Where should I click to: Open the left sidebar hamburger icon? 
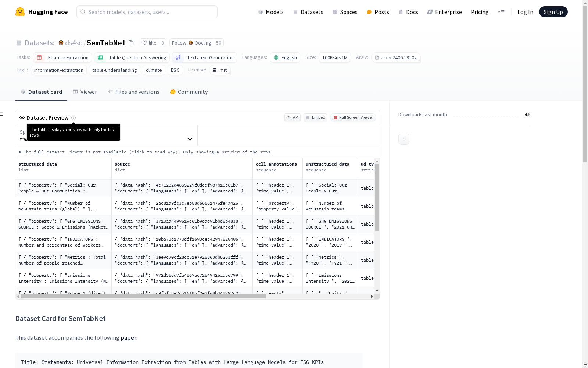click(x=2, y=114)
